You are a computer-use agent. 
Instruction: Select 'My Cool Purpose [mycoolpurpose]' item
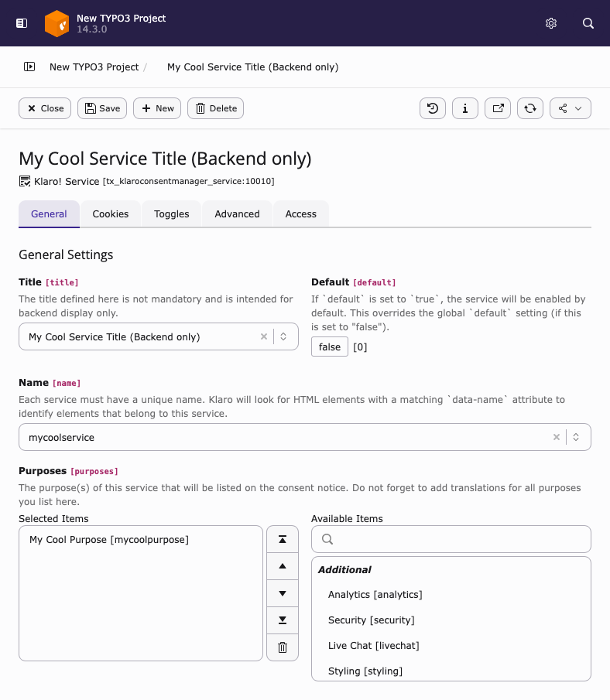(x=109, y=540)
